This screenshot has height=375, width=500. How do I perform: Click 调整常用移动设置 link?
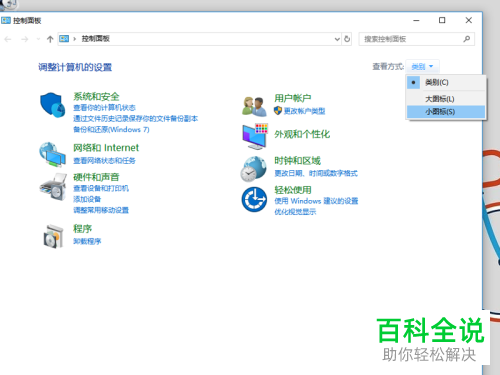101,210
